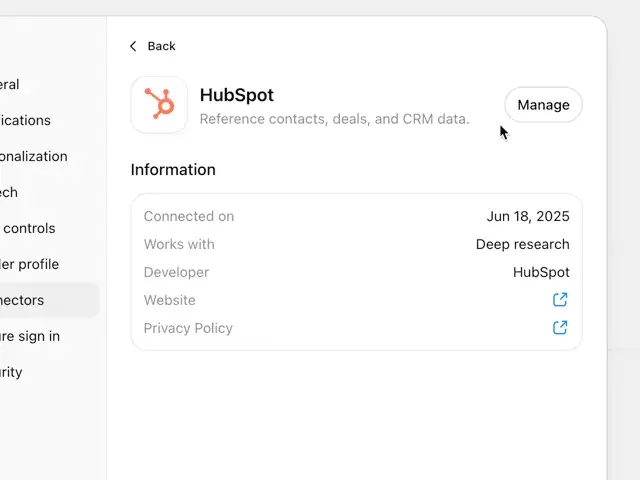The height and width of the screenshot is (480, 640).
Task: Open the Privacy Policy external link icon
Action: click(560, 327)
